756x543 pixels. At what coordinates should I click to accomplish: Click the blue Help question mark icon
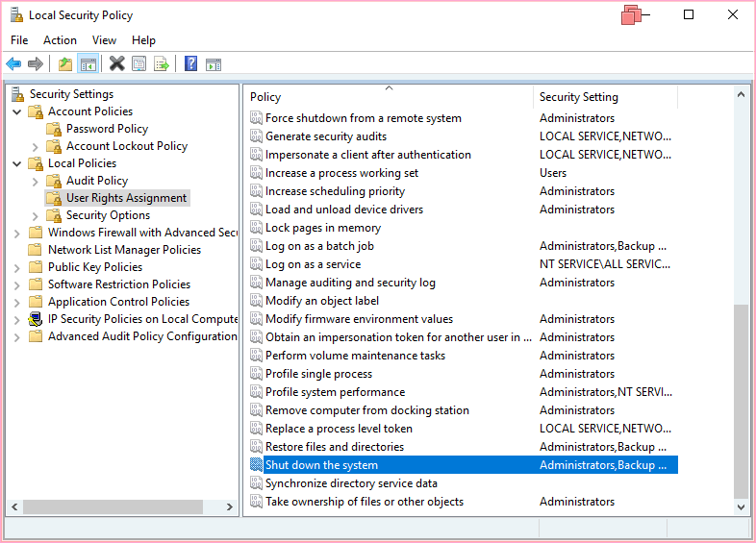pos(190,64)
